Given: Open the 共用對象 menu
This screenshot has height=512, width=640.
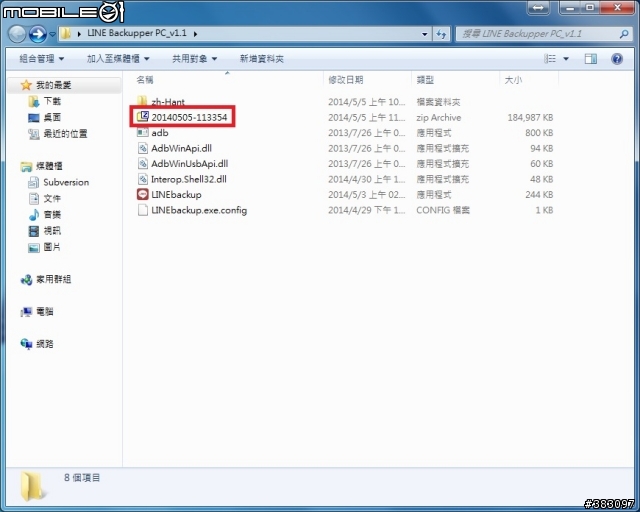Looking at the screenshot, I should pyautogui.click(x=194, y=59).
